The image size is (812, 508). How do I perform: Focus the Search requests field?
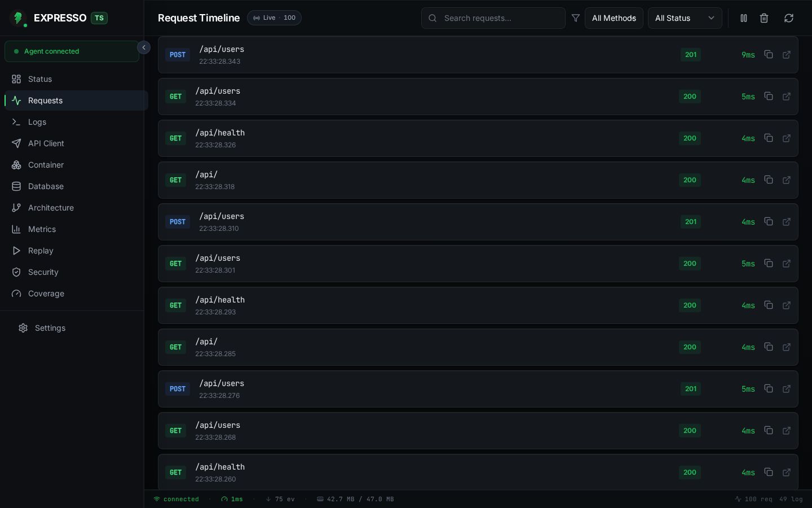tap(493, 18)
